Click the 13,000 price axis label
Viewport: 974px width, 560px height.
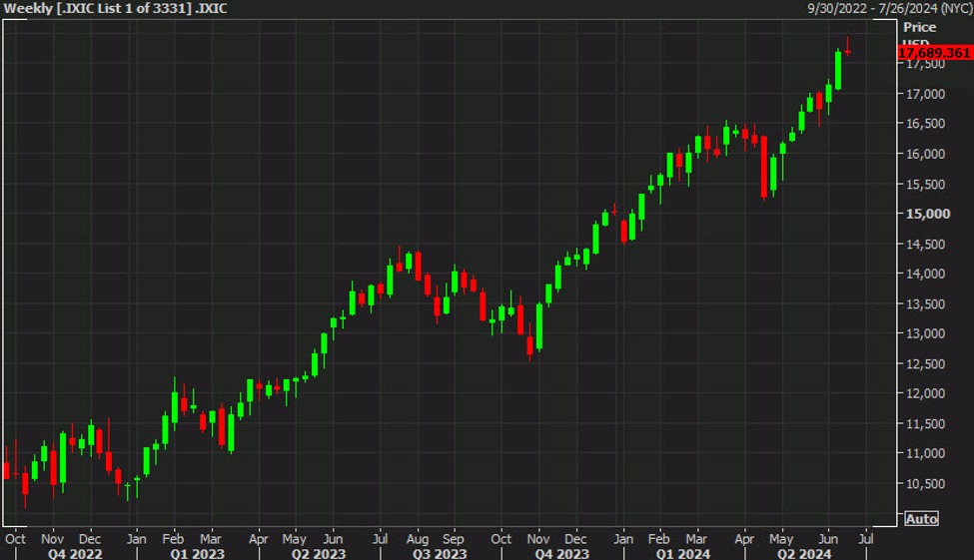[925, 333]
